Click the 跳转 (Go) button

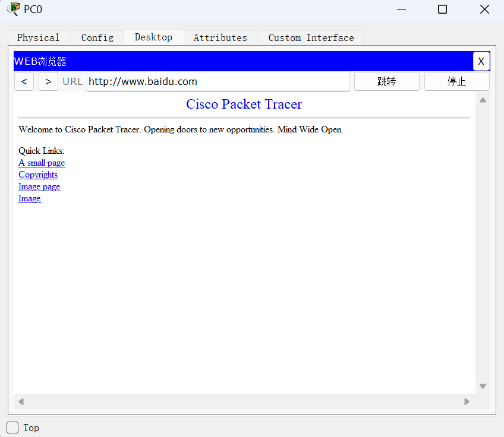[x=387, y=81]
